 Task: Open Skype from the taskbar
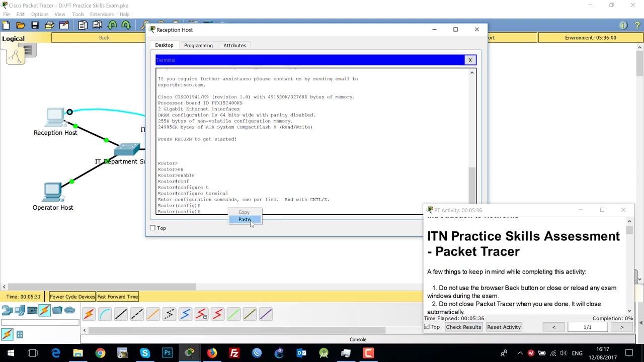tap(145, 353)
